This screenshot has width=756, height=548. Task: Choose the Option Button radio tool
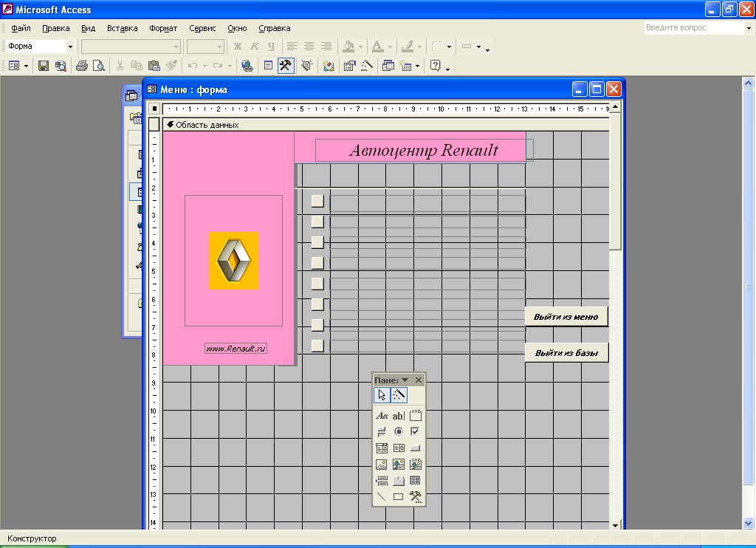(398, 432)
